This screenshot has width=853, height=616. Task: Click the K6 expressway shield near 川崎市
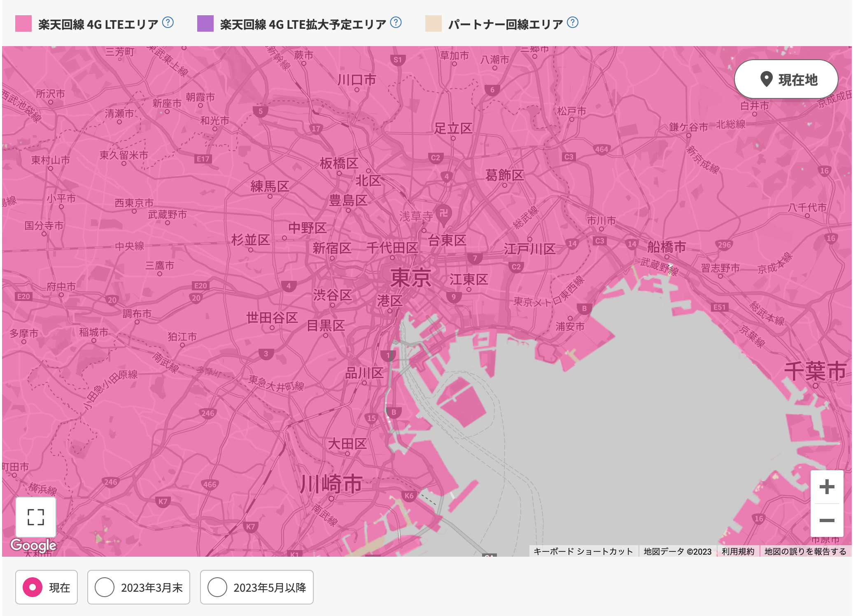click(x=409, y=496)
